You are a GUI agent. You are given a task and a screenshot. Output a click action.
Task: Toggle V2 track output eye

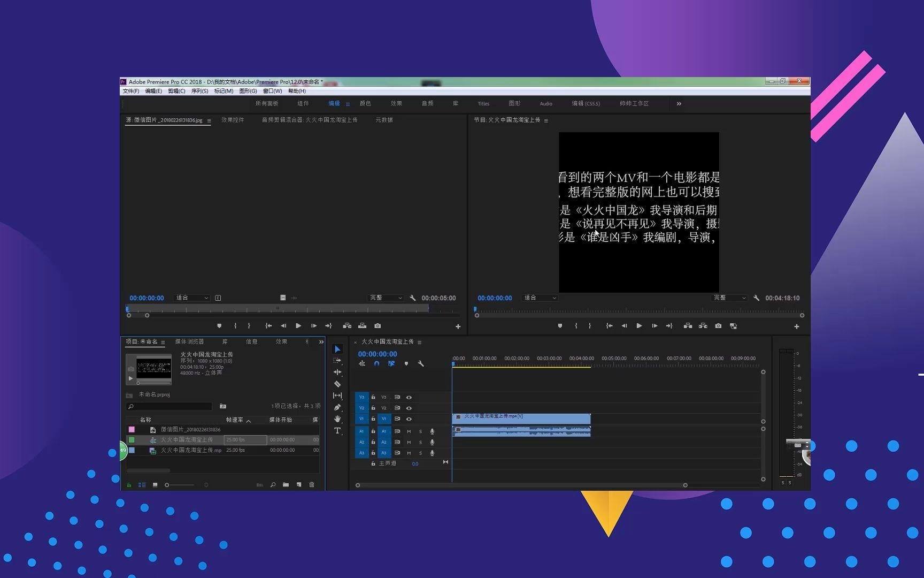tap(409, 408)
